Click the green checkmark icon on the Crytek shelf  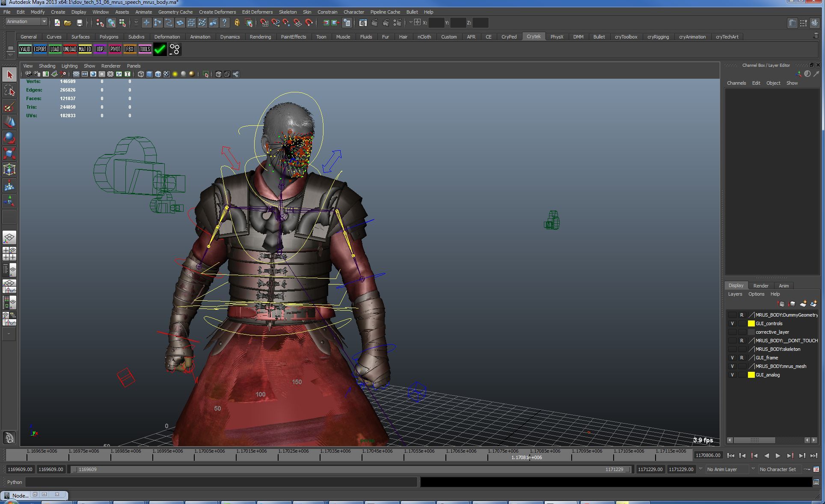coord(160,50)
